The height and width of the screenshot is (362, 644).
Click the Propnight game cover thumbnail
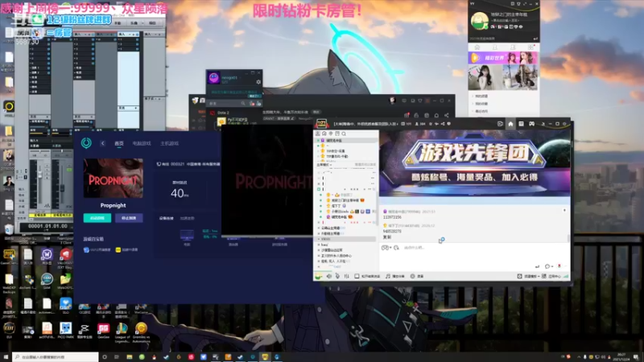click(x=114, y=178)
